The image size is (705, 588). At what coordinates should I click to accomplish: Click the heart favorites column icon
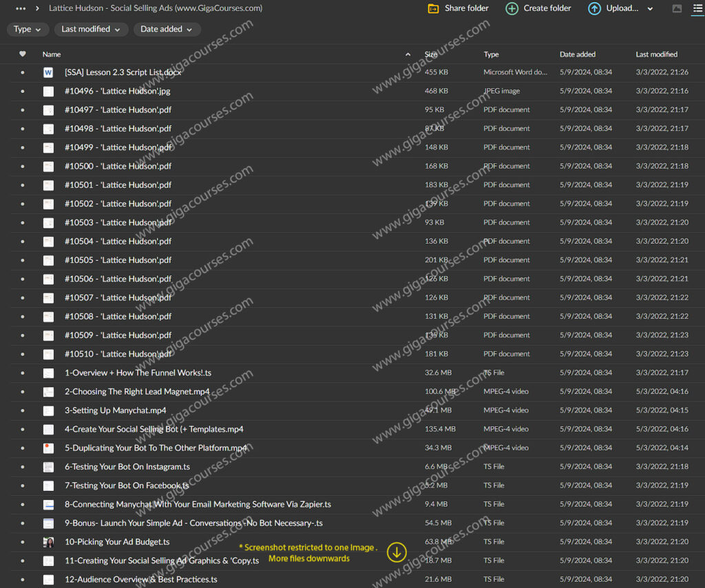[x=22, y=54]
